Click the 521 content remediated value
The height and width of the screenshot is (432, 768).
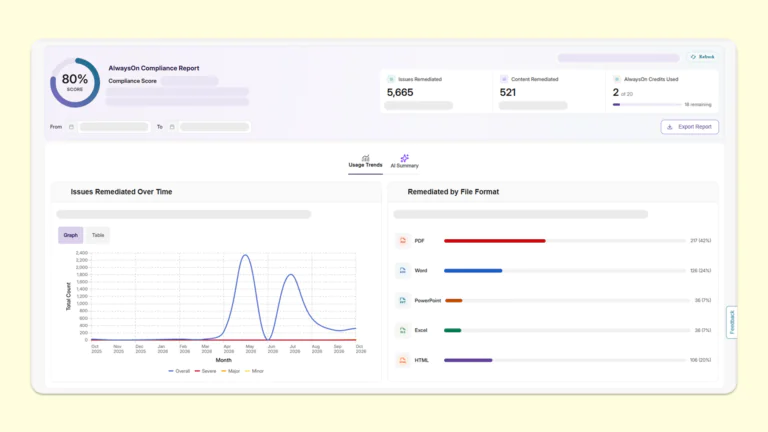pyautogui.click(x=508, y=92)
